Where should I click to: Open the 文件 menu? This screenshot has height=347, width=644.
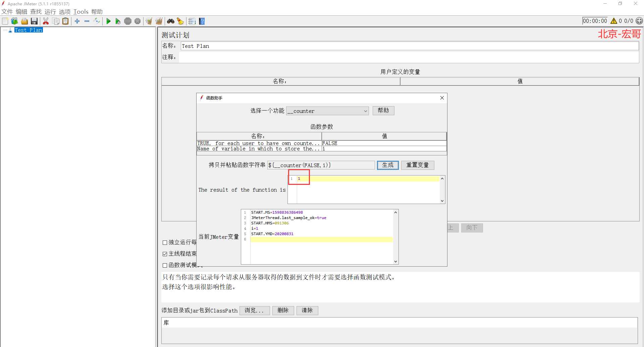tap(7, 12)
